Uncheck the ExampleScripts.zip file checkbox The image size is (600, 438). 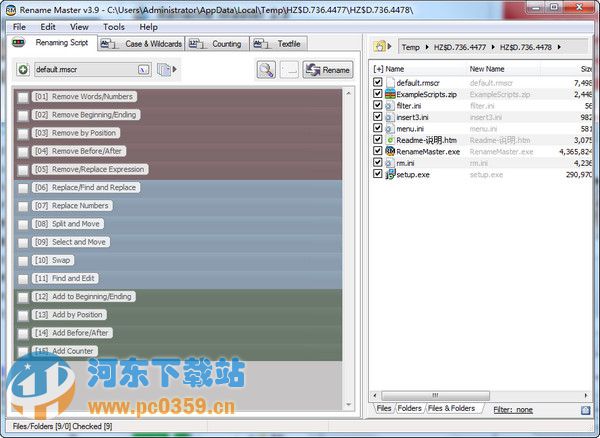(378, 93)
